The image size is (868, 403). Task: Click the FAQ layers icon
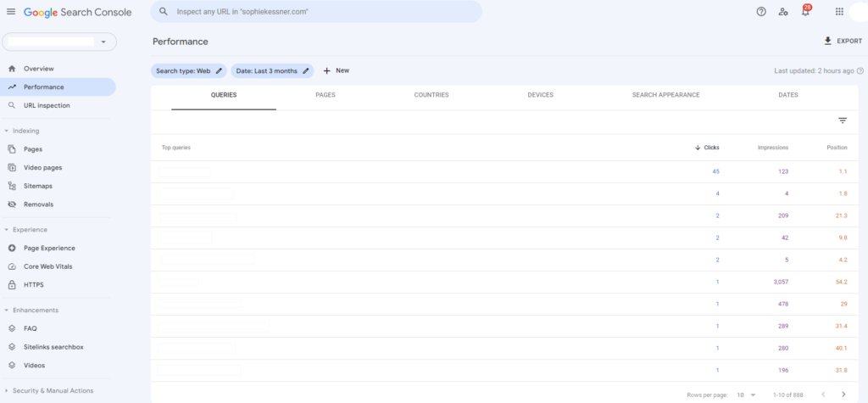coord(12,328)
